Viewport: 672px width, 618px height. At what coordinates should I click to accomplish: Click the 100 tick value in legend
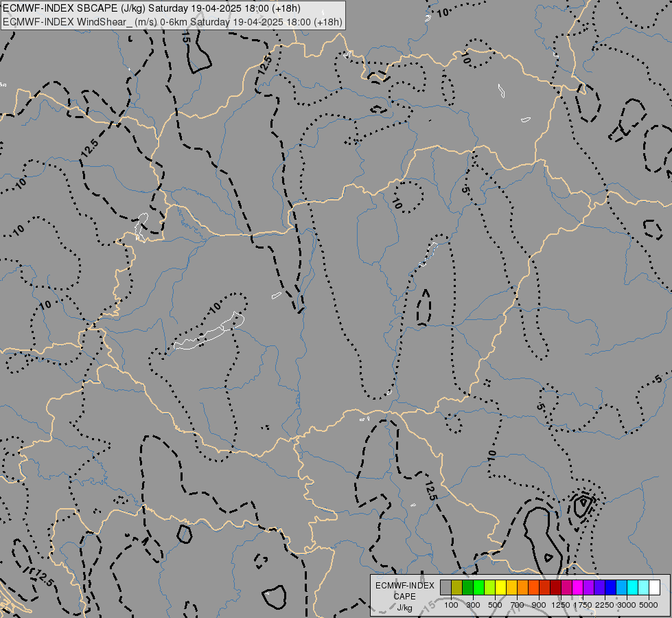(x=451, y=605)
